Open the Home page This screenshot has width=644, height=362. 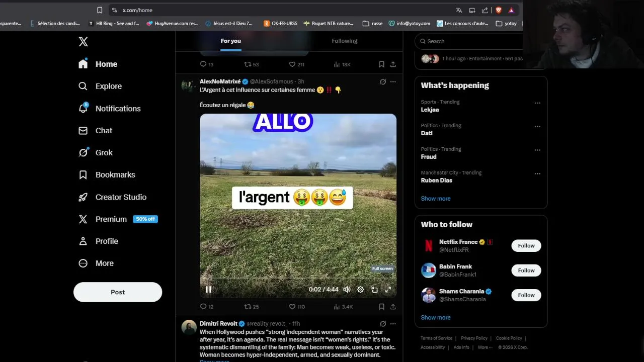[x=98, y=64]
